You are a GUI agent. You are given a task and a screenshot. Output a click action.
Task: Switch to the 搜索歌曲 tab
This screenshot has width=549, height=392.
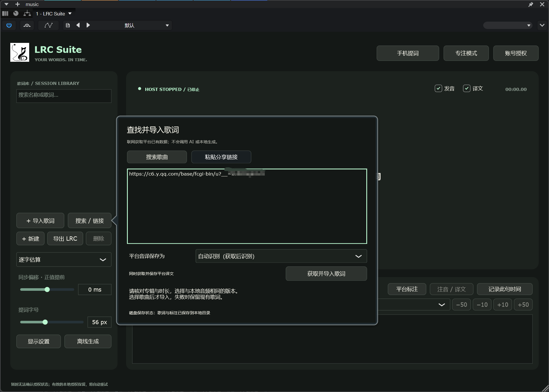[157, 157]
